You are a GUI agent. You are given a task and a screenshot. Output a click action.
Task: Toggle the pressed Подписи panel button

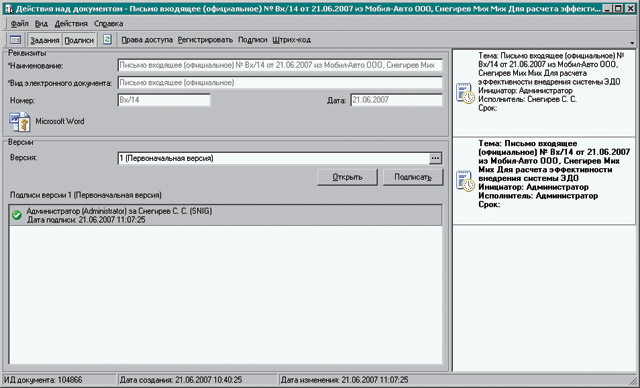79,40
